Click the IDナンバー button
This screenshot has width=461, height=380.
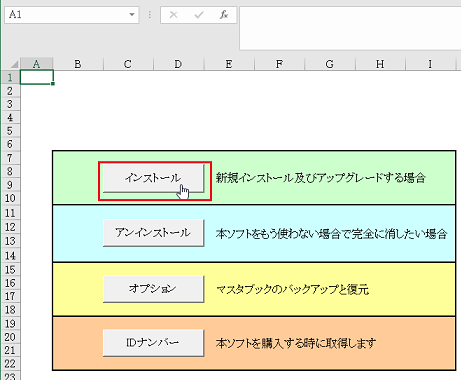pos(153,343)
